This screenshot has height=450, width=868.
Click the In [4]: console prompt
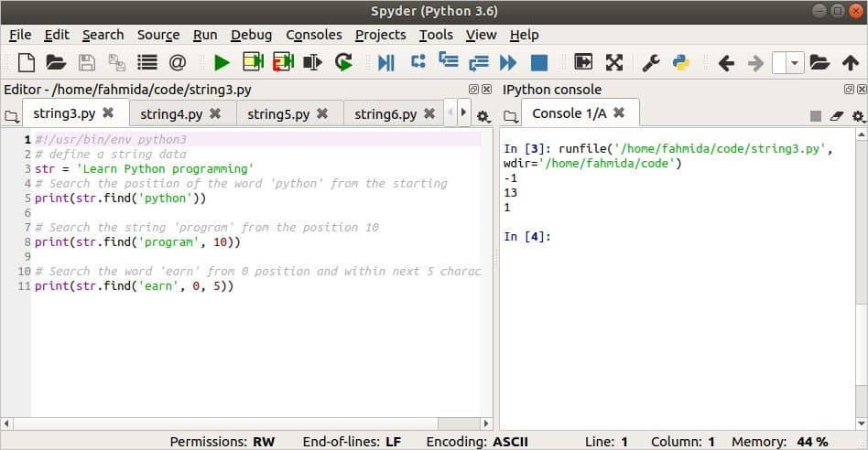tap(527, 237)
